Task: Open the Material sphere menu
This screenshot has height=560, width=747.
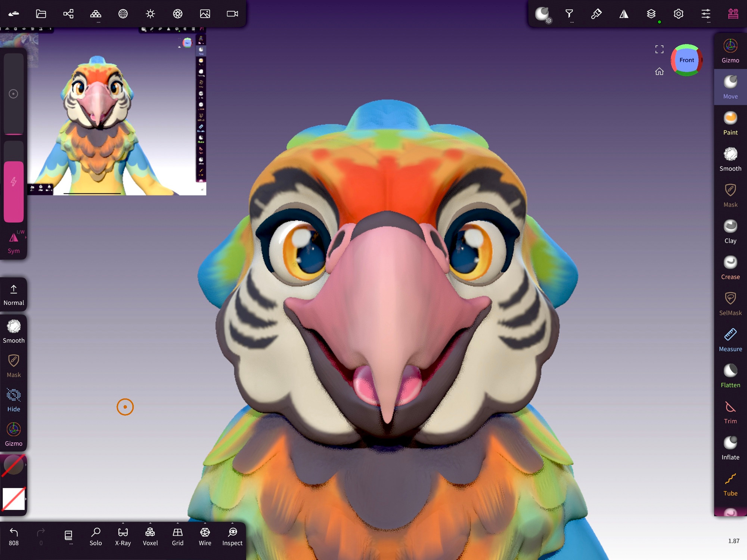Action: 123,14
